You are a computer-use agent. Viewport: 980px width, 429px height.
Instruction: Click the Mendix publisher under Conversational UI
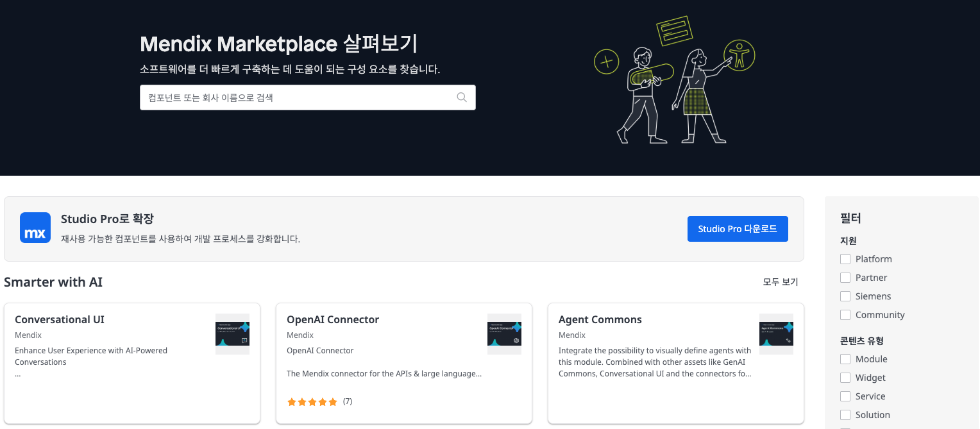pyautogui.click(x=28, y=335)
